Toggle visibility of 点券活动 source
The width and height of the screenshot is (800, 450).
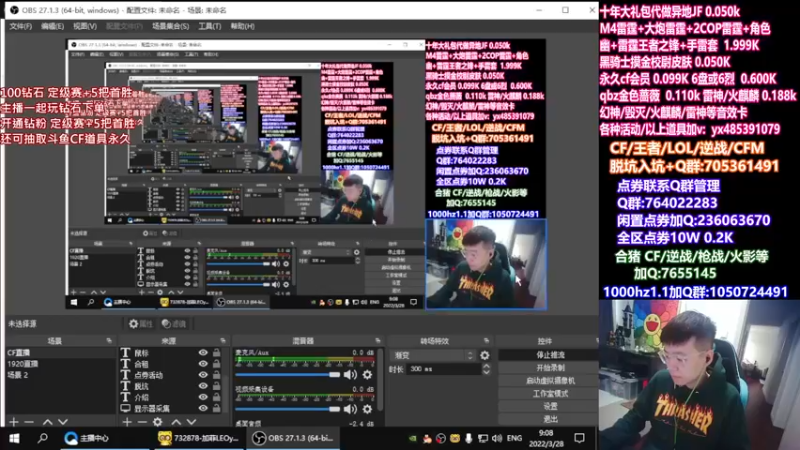click(203, 375)
